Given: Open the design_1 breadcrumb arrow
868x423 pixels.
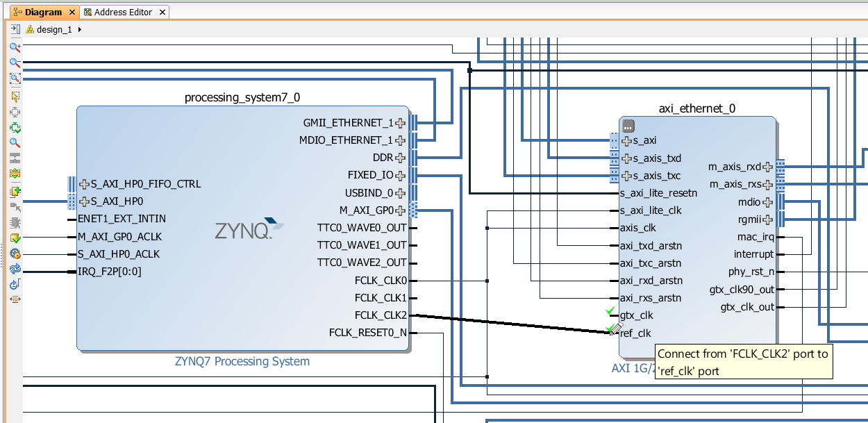Looking at the screenshot, I should (80, 30).
